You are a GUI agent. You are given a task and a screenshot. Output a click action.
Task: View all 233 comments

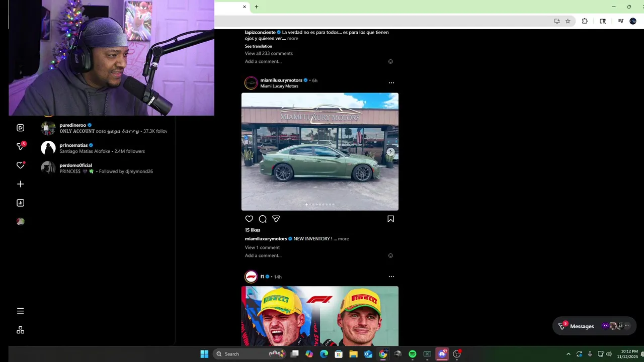[269, 53]
